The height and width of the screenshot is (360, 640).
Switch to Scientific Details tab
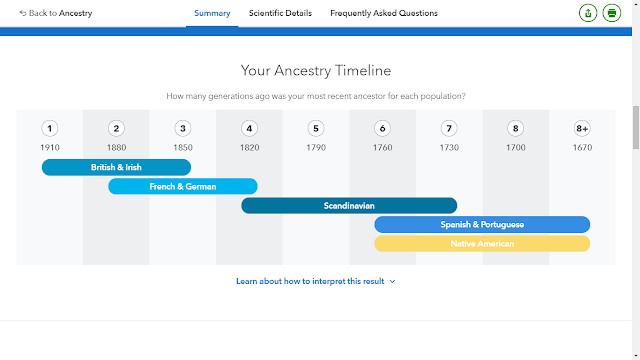(x=280, y=13)
